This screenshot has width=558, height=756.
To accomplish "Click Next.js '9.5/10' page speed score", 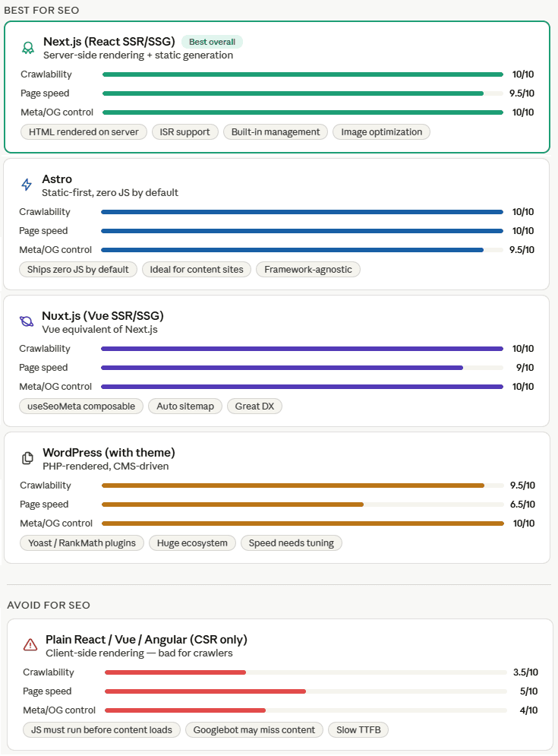I will tap(522, 93).
